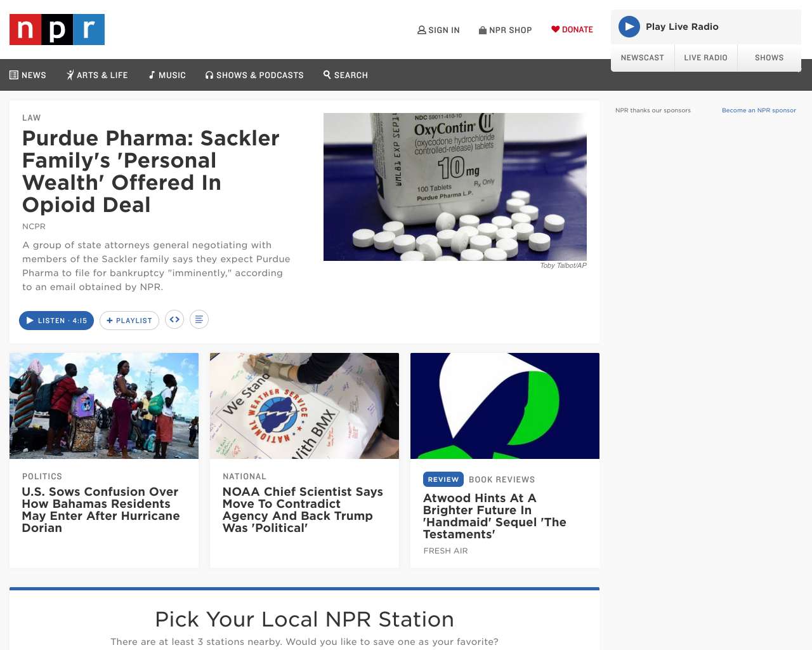Switch to the Newscast tab
The image size is (812, 650).
(643, 58)
